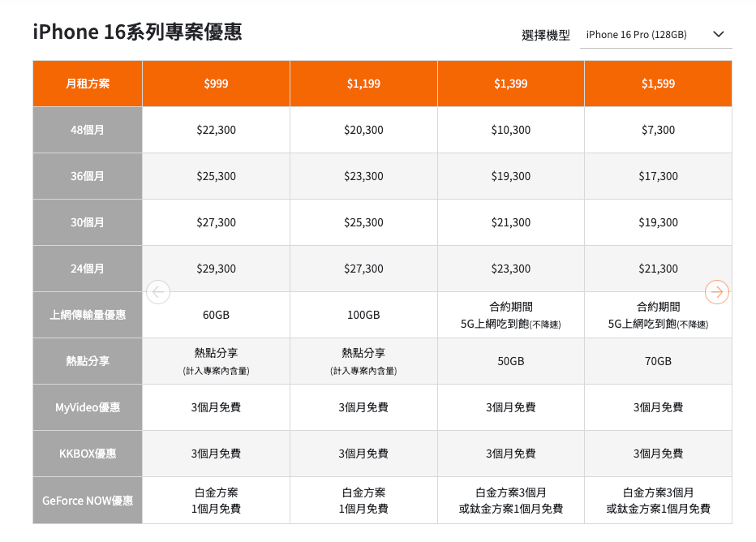Screen dimensions: 756x542
Task: Click the right arrow carousel button
Action: [x=717, y=292]
